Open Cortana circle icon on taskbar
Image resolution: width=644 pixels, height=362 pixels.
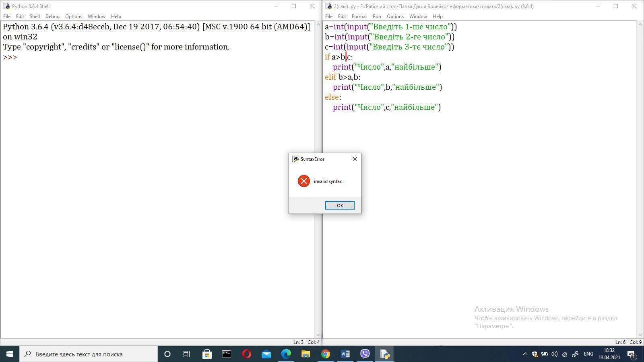pyautogui.click(x=167, y=354)
